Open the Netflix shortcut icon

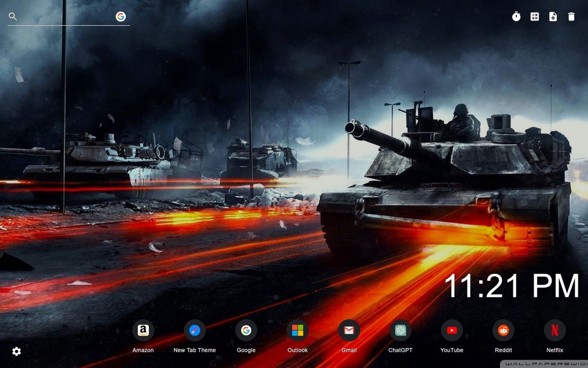[x=555, y=330]
